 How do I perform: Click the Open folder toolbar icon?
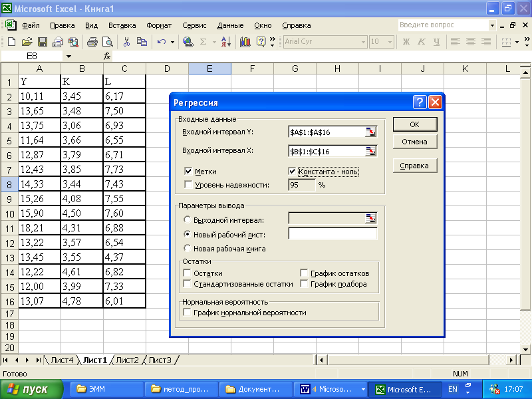[27, 42]
